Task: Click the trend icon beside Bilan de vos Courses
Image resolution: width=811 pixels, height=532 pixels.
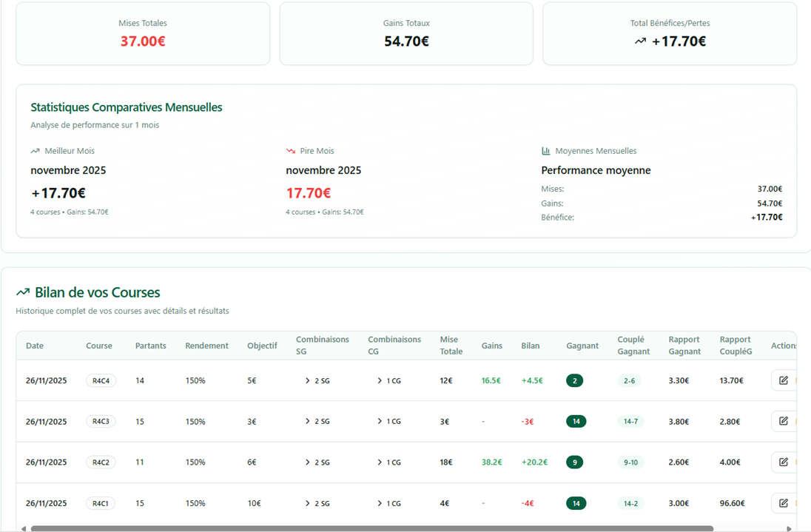Action: pyautogui.click(x=23, y=292)
